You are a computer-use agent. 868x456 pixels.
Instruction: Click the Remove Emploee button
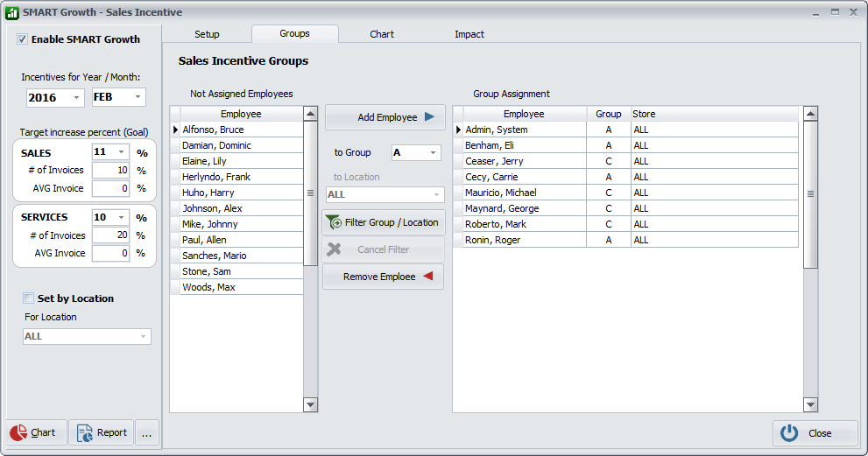pos(384,277)
